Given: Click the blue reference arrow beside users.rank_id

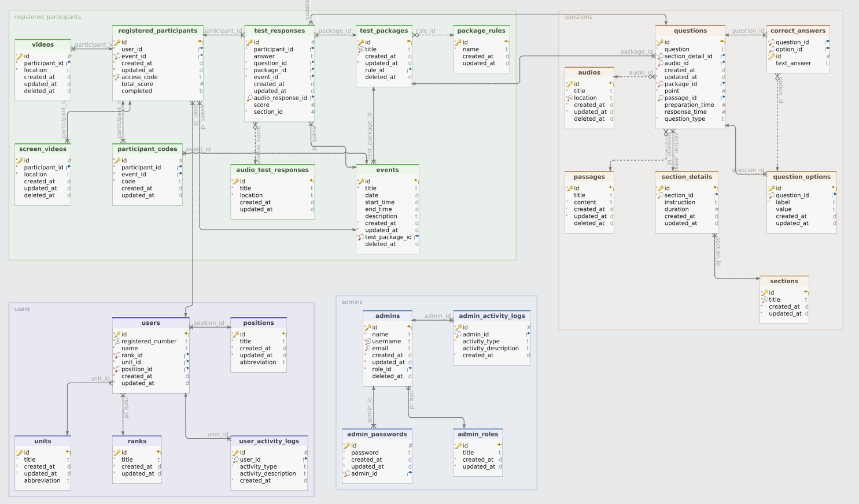Looking at the screenshot, I should tap(186, 355).
